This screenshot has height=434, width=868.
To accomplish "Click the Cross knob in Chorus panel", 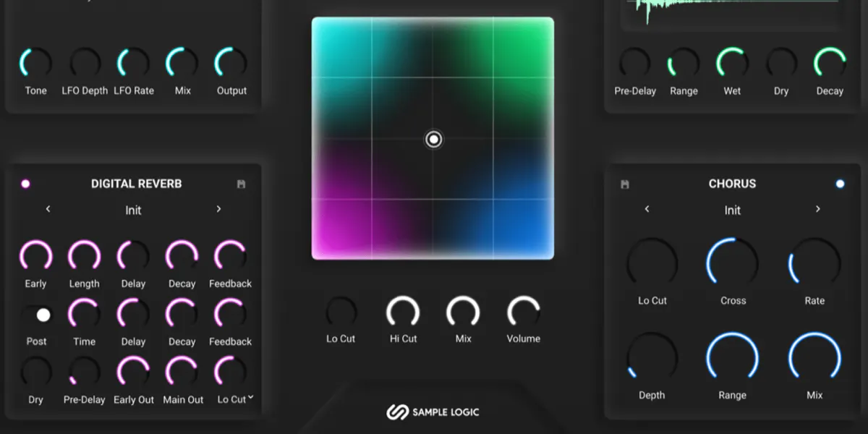I will click(x=732, y=263).
